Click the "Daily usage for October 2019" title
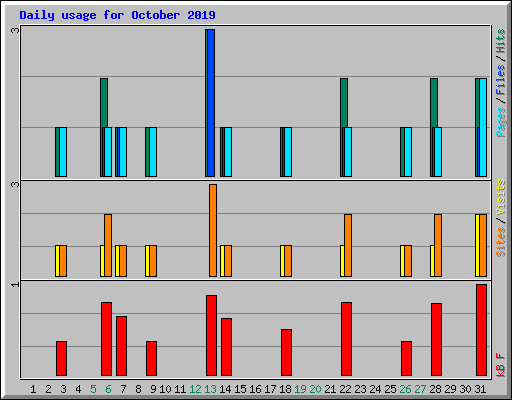The height and width of the screenshot is (400, 512). coord(117,15)
